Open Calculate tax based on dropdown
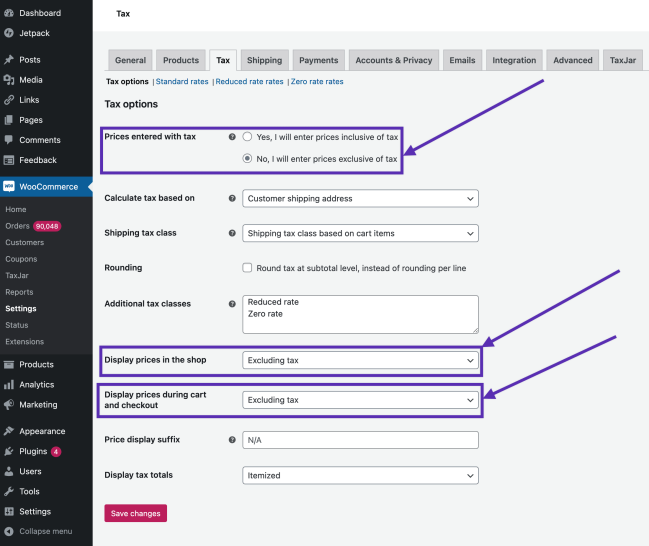 pos(360,198)
